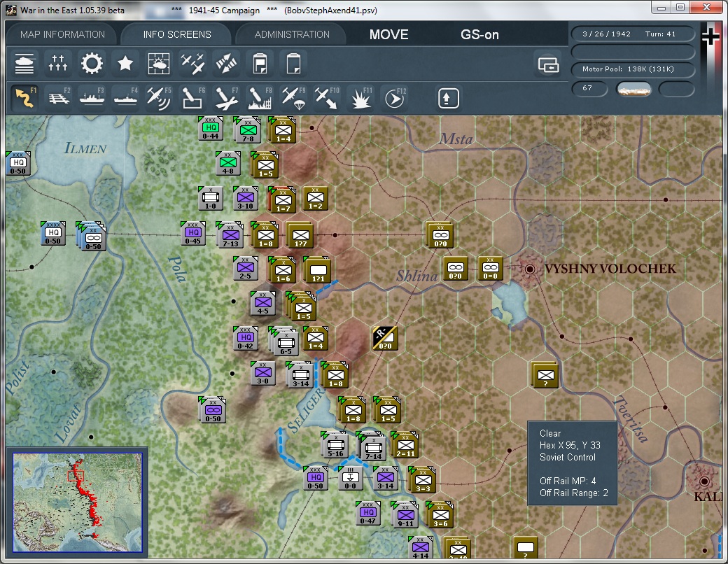The height and width of the screenshot is (564, 728).
Task: Select the Soviet unit labeled 3=3
Action: [x=422, y=479]
